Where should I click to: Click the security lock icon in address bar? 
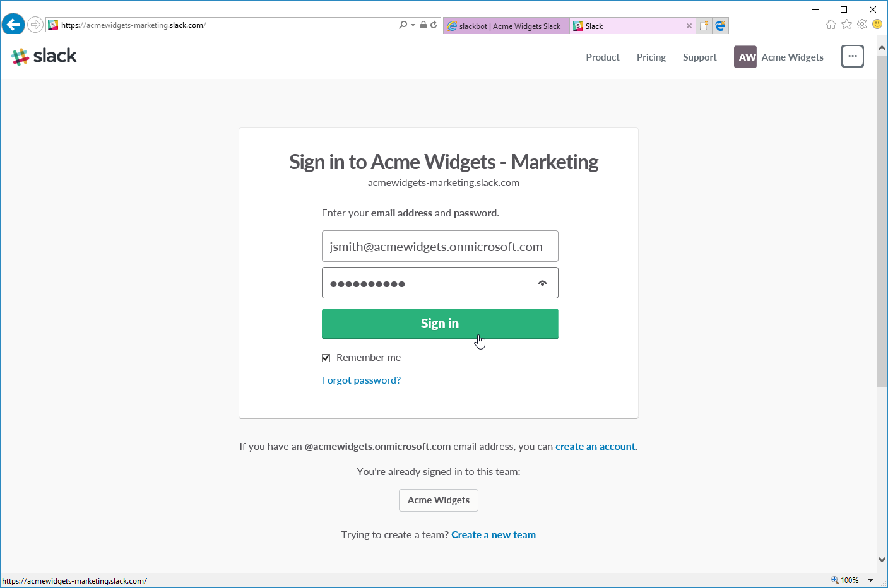pos(423,25)
